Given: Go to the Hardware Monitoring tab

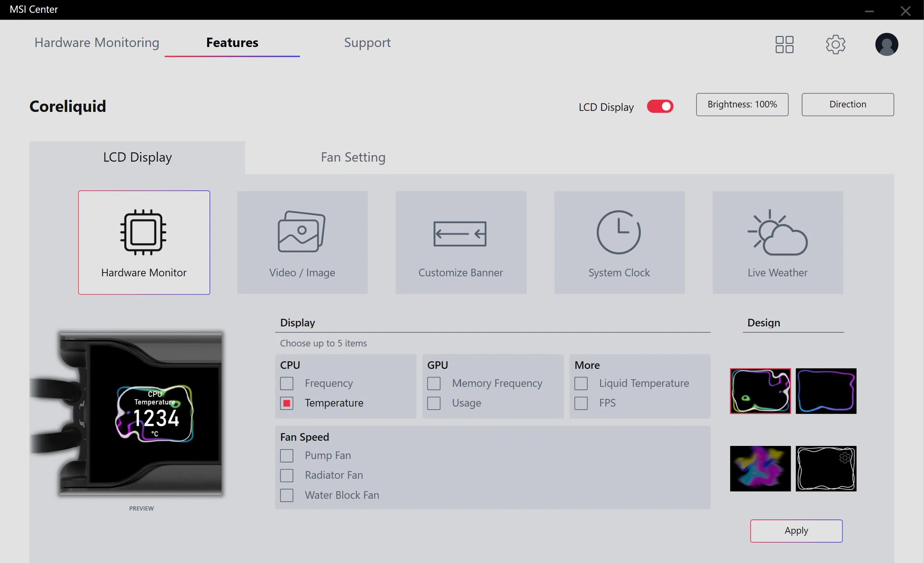Looking at the screenshot, I should 97,43.
